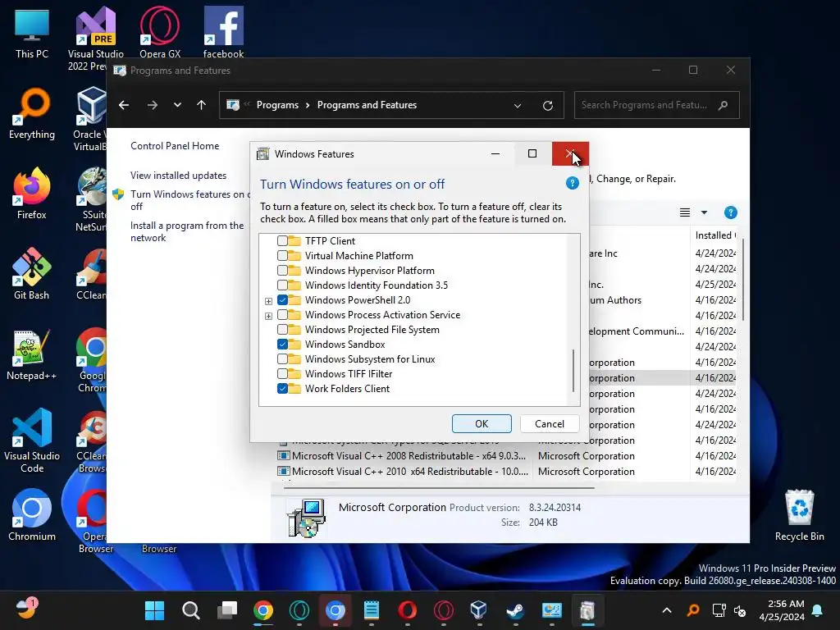
Task: Open Control Panel Home link
Action: (x=175, y=146)
